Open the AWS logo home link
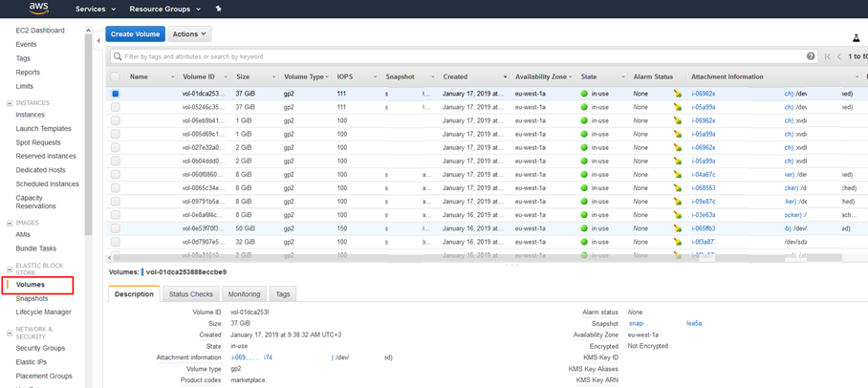The height and width of the screenshot is (388, 868). coord(39,9)
